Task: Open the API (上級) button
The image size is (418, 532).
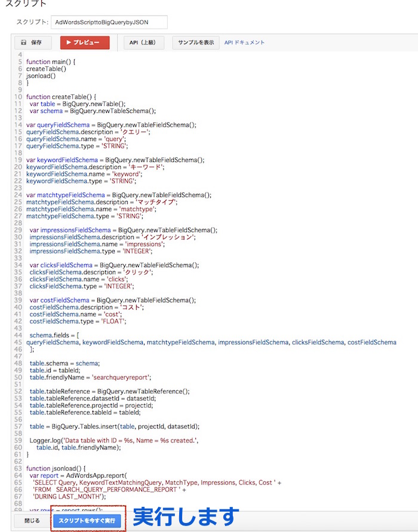Action: click(x=144, y=43)
